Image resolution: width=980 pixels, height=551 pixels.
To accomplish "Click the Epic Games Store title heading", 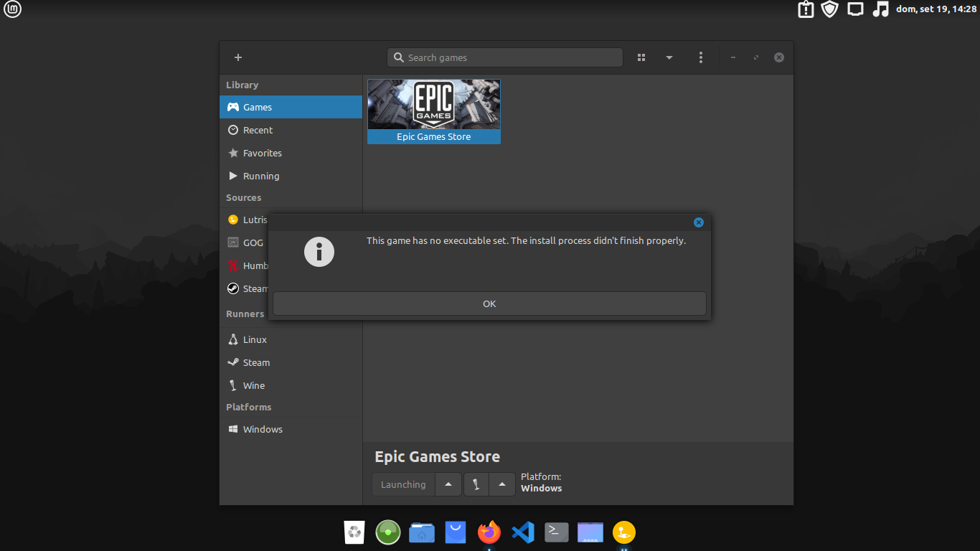I will pyautogui.click(x=438, y=457).
